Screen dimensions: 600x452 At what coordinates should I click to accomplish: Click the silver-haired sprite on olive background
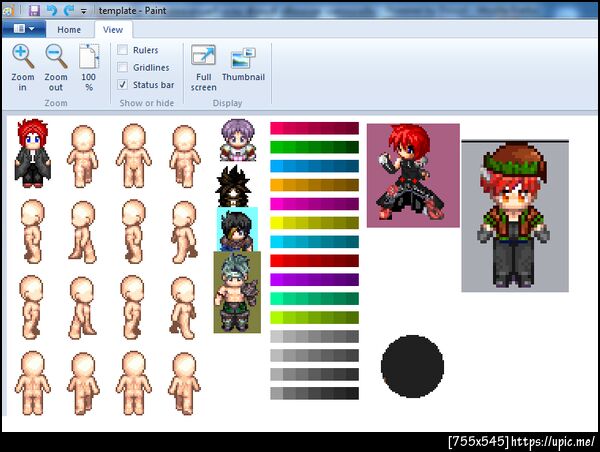(237, 292)
